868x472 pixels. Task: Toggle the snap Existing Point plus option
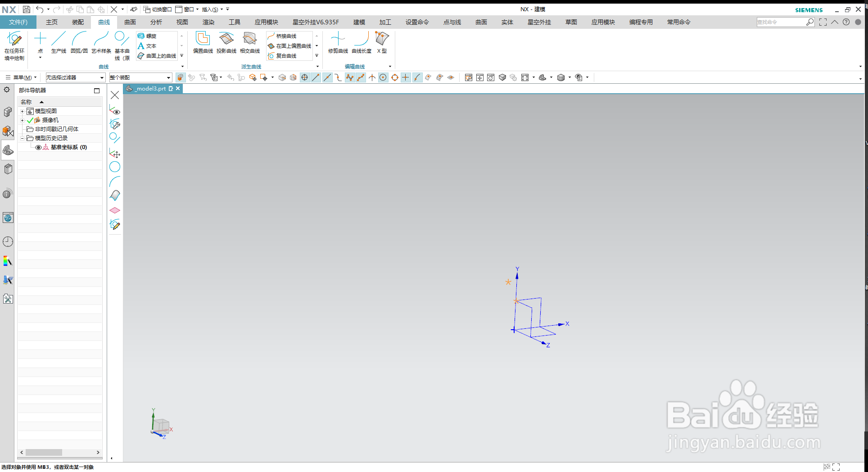(x=406, y=77)
